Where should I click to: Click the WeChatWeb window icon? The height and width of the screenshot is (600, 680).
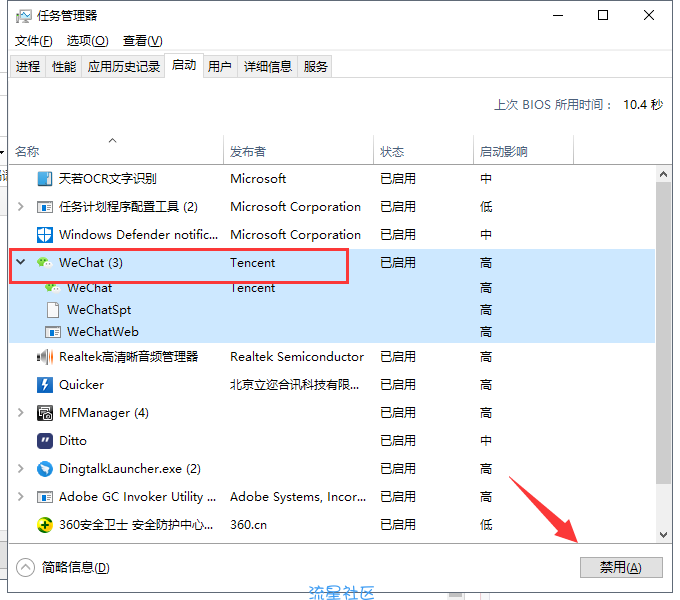point(52,332)
